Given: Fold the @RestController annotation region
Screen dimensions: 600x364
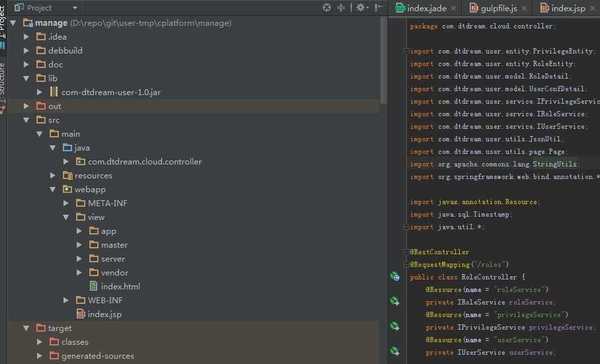Looking at the screenshot, I should click(406, 252).
